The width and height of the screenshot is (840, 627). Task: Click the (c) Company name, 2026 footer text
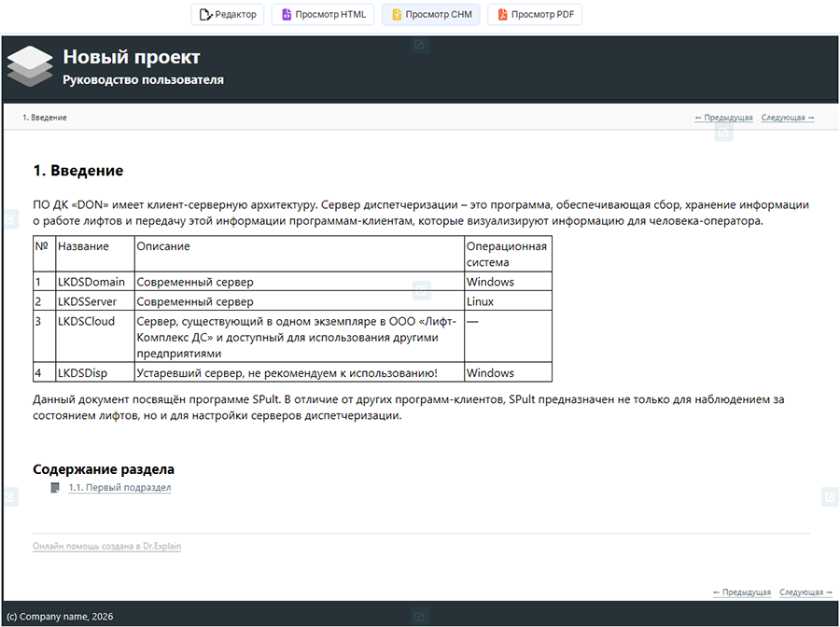point(60,617)
